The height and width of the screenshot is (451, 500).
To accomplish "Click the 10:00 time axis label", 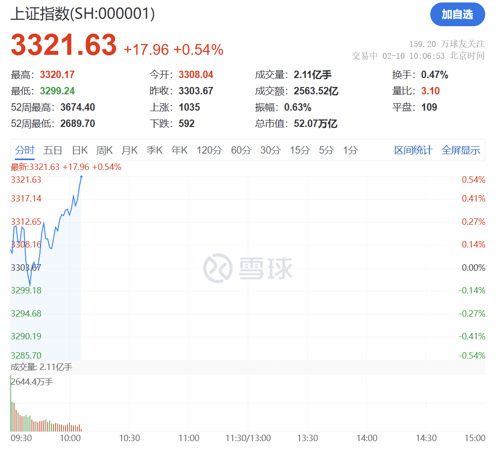I will pyautogui.click(x=70, y=438).
